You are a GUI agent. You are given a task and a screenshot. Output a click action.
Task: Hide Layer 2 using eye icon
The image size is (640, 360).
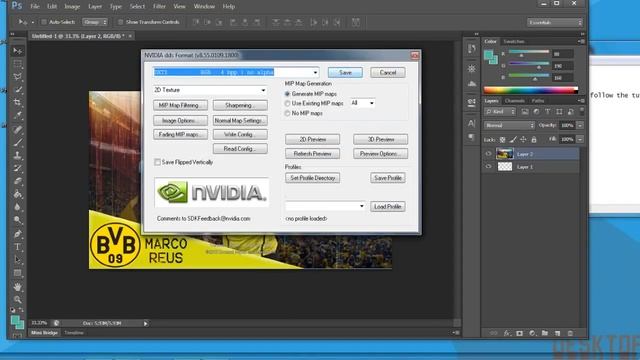[x=488, y=154]
